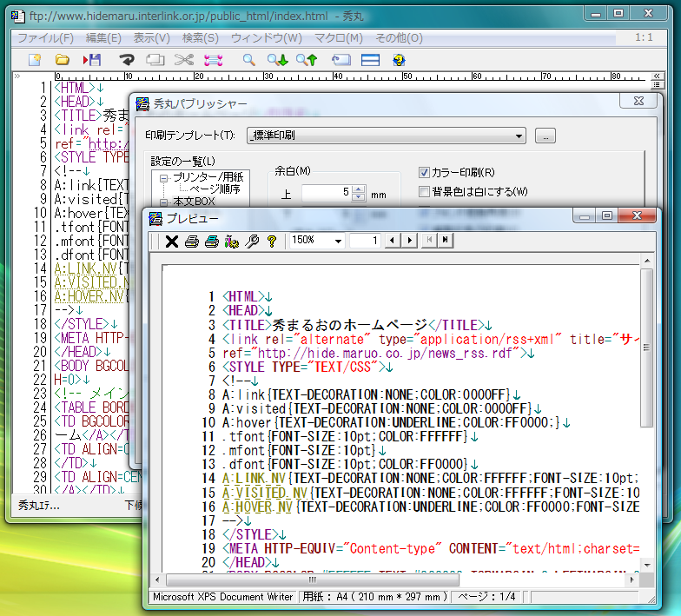The width and height of the screenshot is (681, 616).
Task: Go to next page in preview
Action: (409, 240)
